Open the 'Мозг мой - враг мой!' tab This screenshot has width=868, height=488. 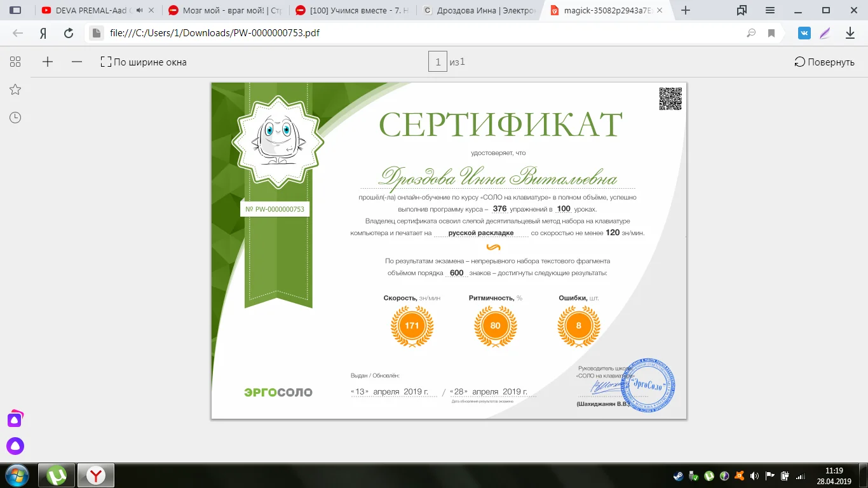224,11
